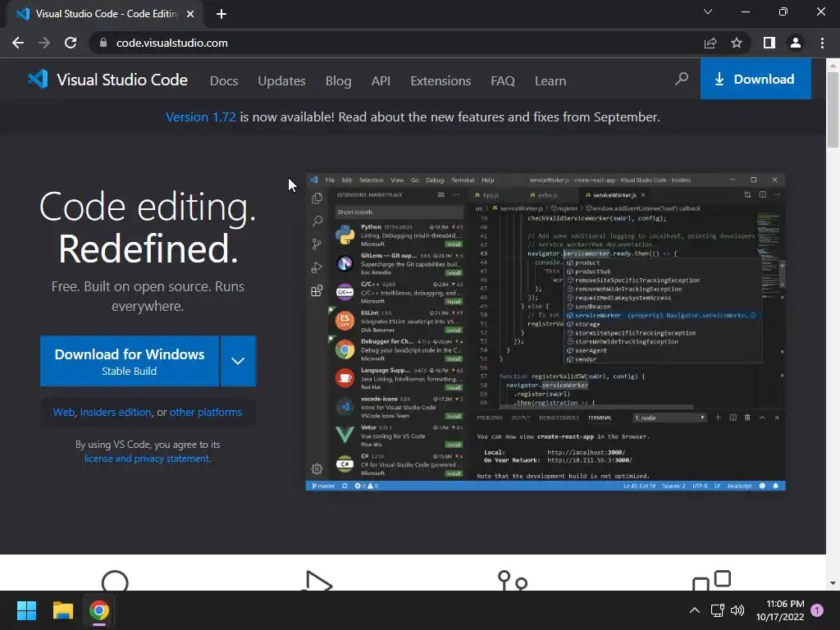Screen dimensions: 840x630
Task: Click the circle feature icon at the page bottom
Action: click(x=115, y=582)
